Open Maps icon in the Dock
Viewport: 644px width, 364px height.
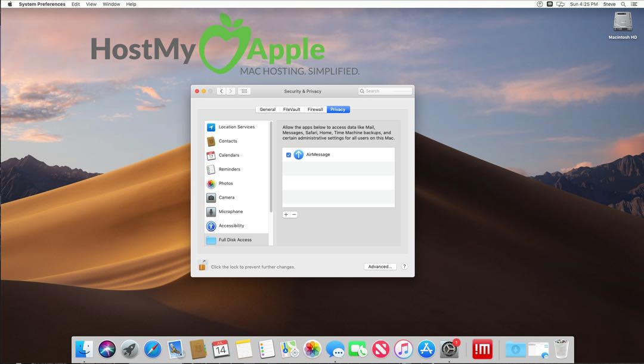point(289,349)
